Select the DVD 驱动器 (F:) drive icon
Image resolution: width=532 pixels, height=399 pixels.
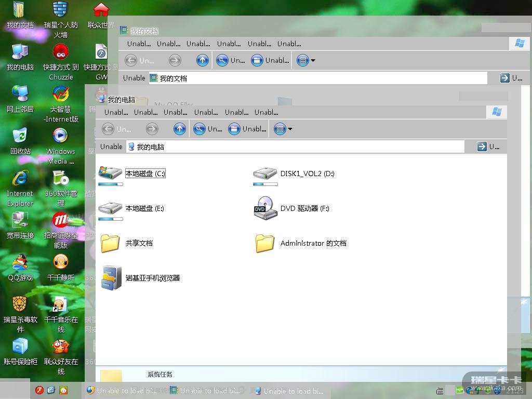coord(265,208)
